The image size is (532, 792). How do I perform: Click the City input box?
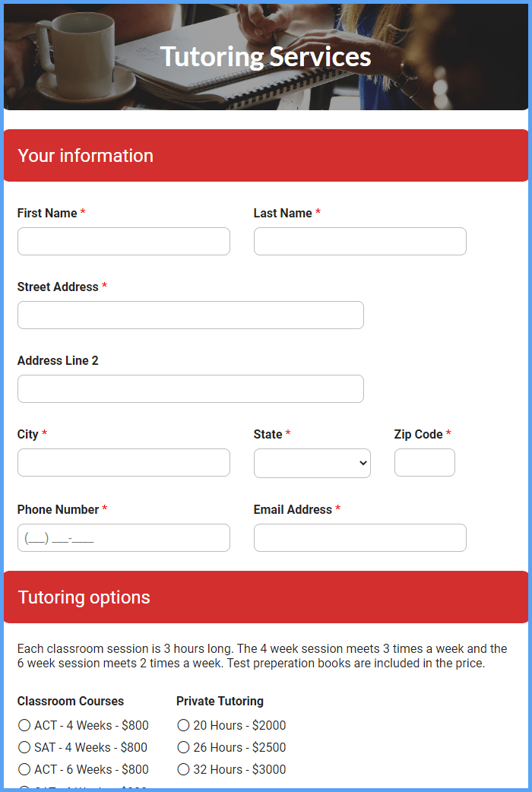click(x=124, y=463)
